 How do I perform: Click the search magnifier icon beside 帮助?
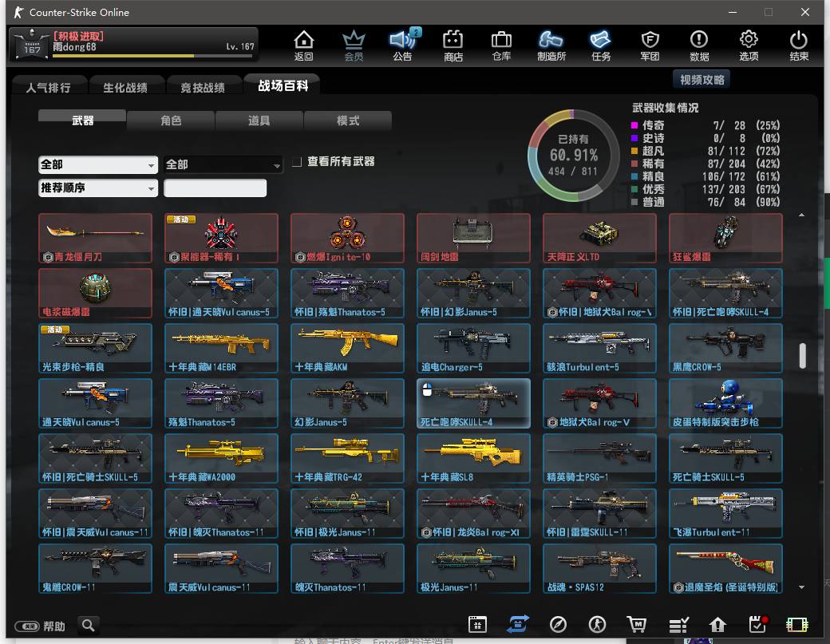point(89,626)
